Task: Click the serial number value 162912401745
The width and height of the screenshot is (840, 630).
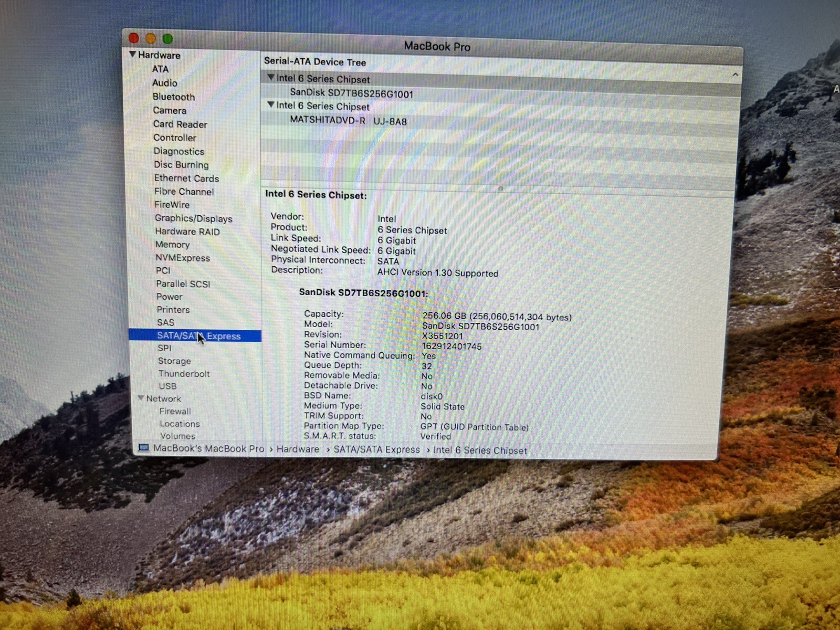Action: (451, 346)
